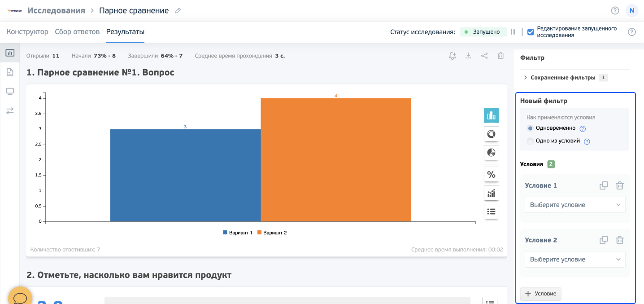Click heading Отметьте, насколько вам нравится продукт
This screenshot has height=304, width=644.
pos(129,275)
